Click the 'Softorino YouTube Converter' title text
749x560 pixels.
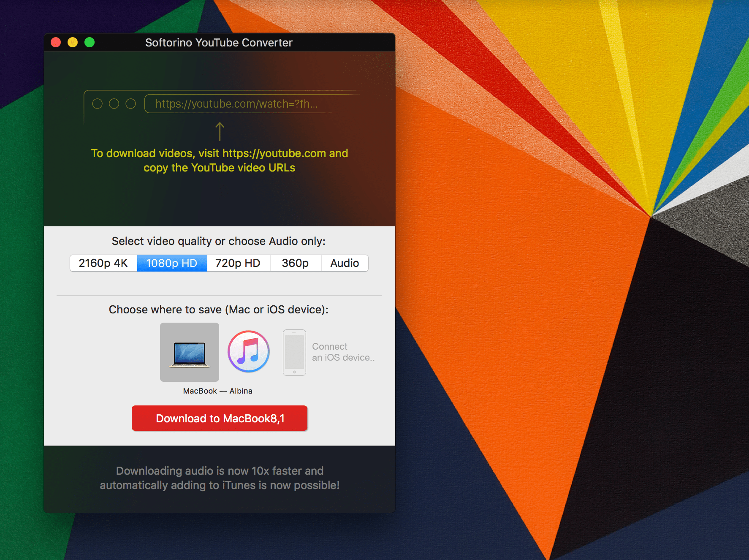(x=219, y=43)
